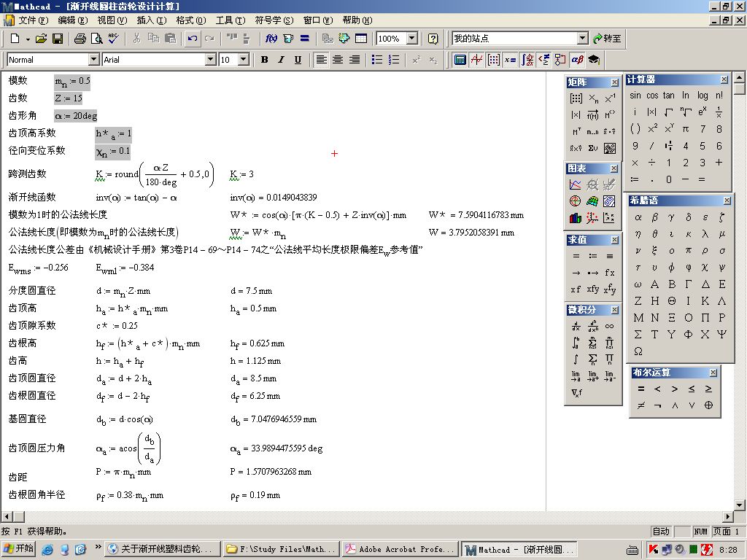Open the 100% zoom dropdown
The width and height of the screenshot is (747, 560).
tap(413, 39)
